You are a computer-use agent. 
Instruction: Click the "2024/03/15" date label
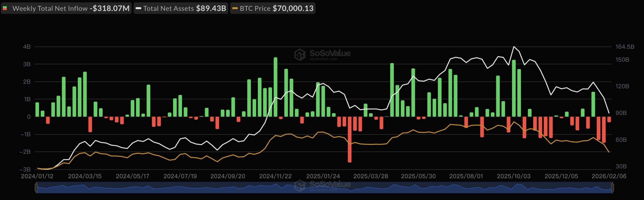click(x=85, y=176)
